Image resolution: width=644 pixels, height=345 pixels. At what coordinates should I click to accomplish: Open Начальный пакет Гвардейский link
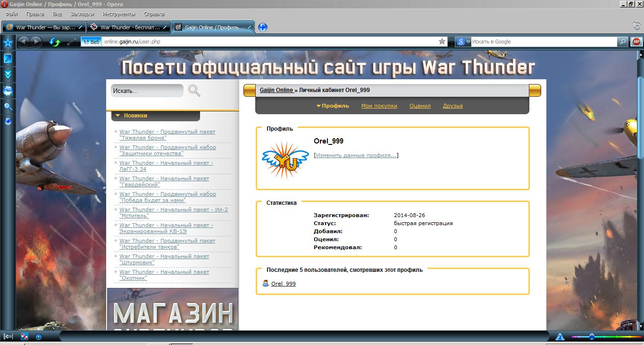click(x=164, y=182)
